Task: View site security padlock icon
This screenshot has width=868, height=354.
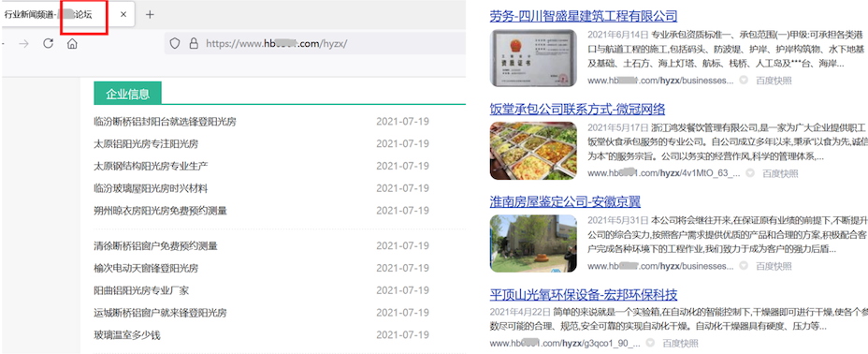Action: click(194, 44)
